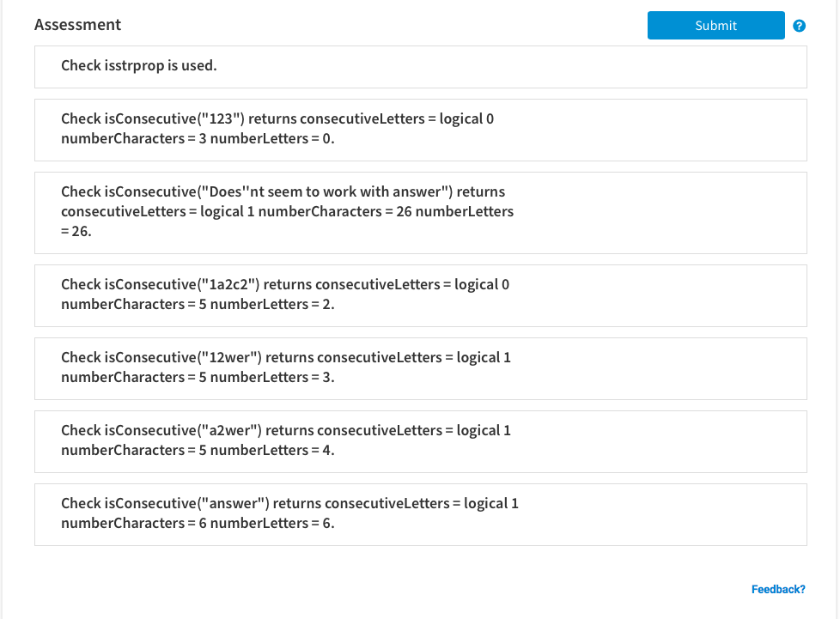The height and width of the screenshot is (619, 840).
Task: Open details for the isConsecutive("Does''nt seem to work with answer") test
Action: pyautogui.click(x=420, y=211)
